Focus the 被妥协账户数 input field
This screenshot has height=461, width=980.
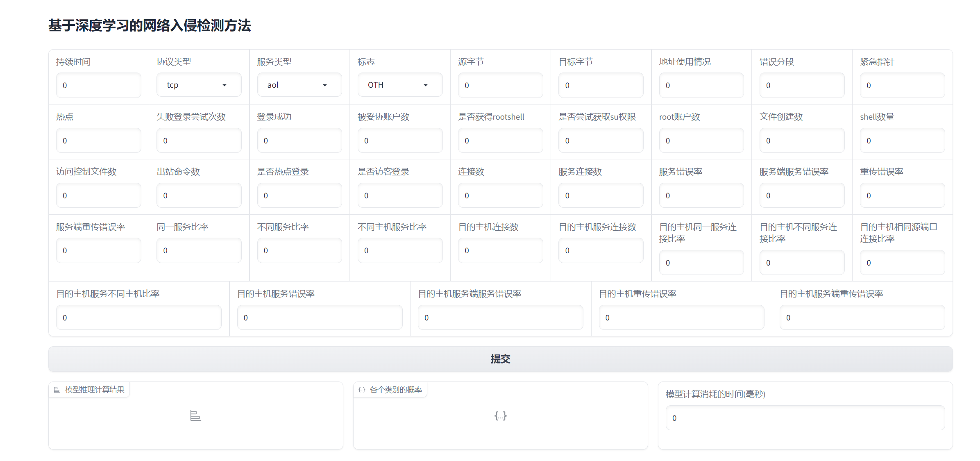click(400, 141)
